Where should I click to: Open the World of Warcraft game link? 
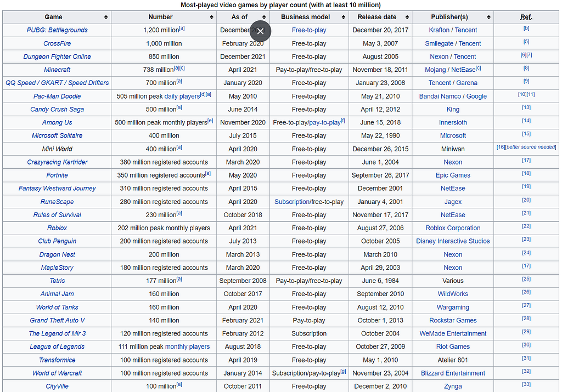coord(57,373)
